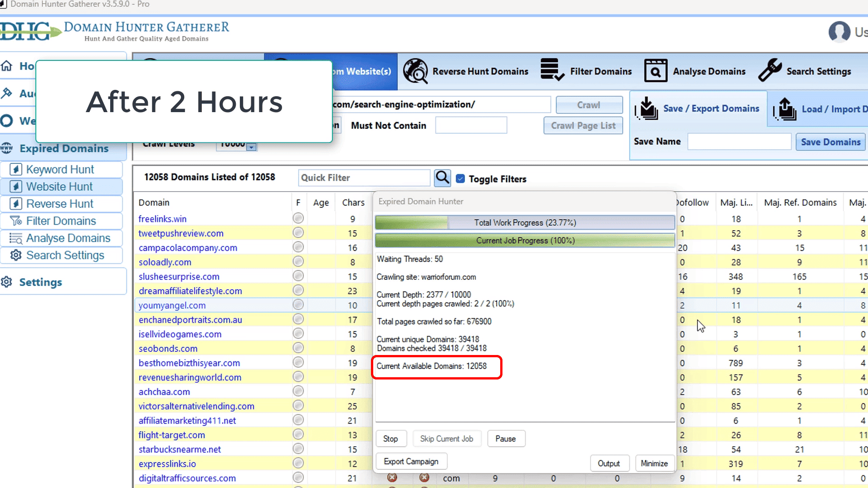Click the Search Settings wrench icon
Viewport: 868px width, 488px height.
[x=770, y=70]
